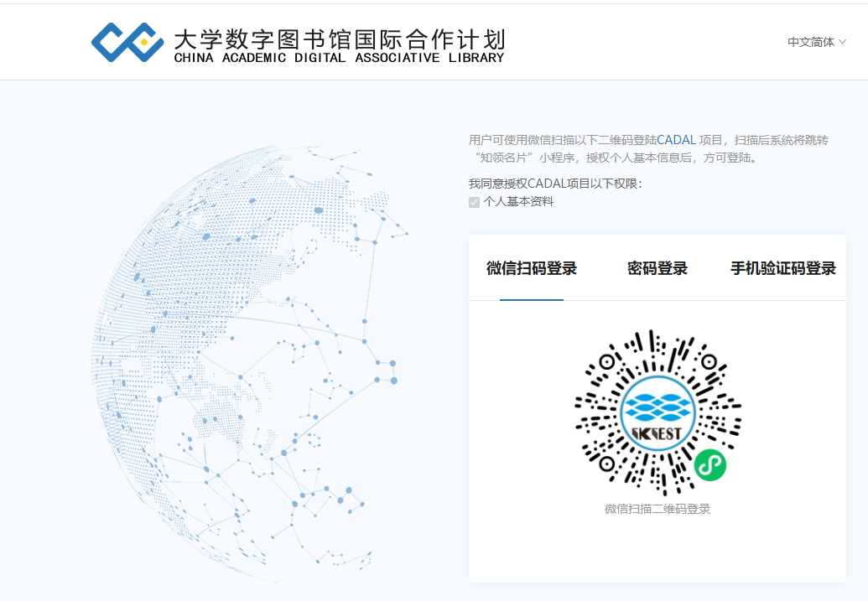Click the WeChat login QR code
Image resolution: width=868 pixels, height=601 pixels.
point(657,412)
